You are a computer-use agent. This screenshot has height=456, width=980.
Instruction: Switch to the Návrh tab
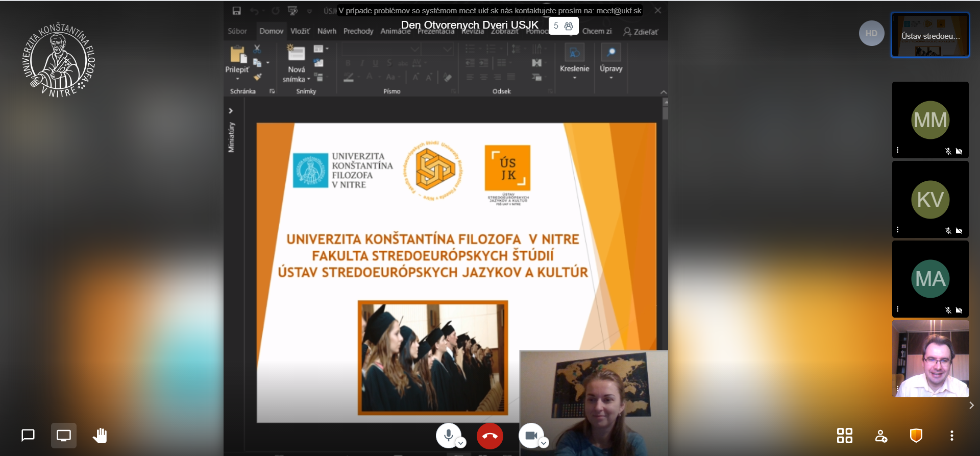pos(327,31)
